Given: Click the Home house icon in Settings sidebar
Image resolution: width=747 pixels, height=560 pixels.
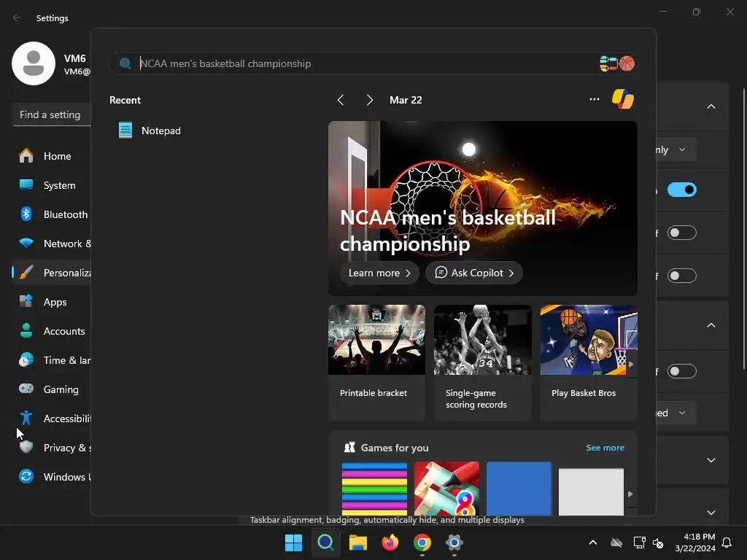Looking at the screenshot, I should [26, 156].
